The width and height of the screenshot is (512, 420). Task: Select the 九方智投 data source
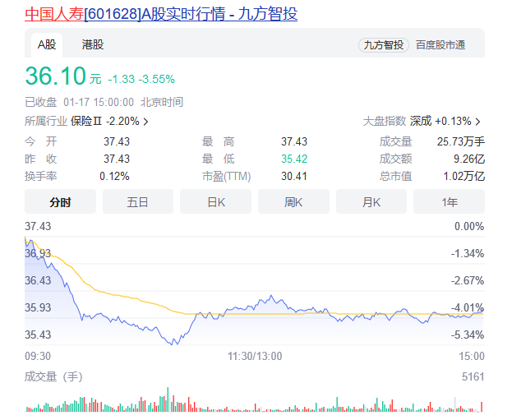pyautogui.click(x=384, y=45)
